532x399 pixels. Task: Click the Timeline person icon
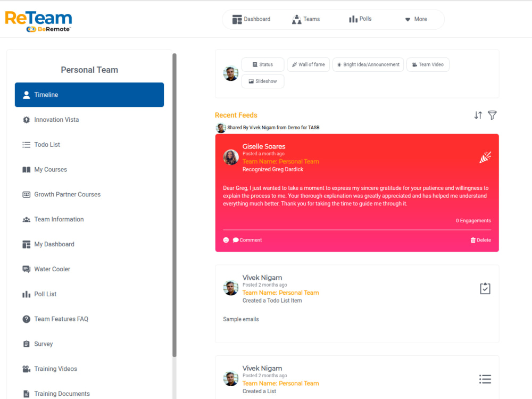pyautogui.click(x=26, y=95)
